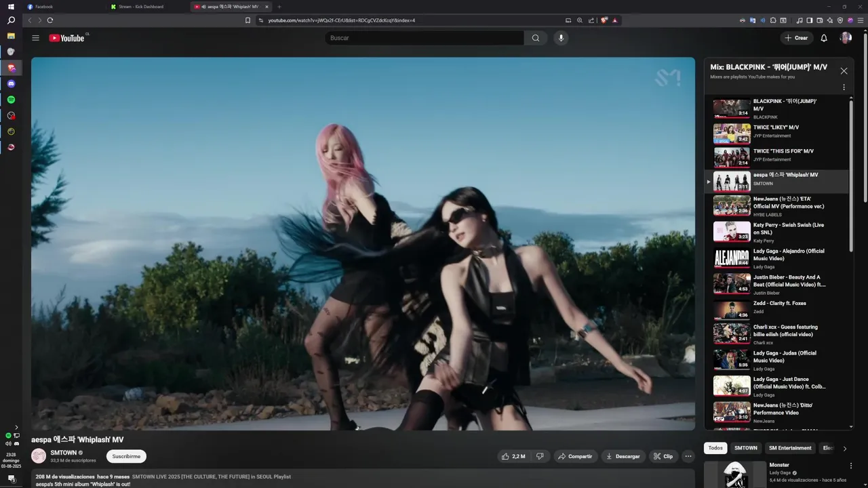Viewport: 868px width, 488px height.
Task: Play Lady Gaga Alejandro video
Action: [776, 258]
